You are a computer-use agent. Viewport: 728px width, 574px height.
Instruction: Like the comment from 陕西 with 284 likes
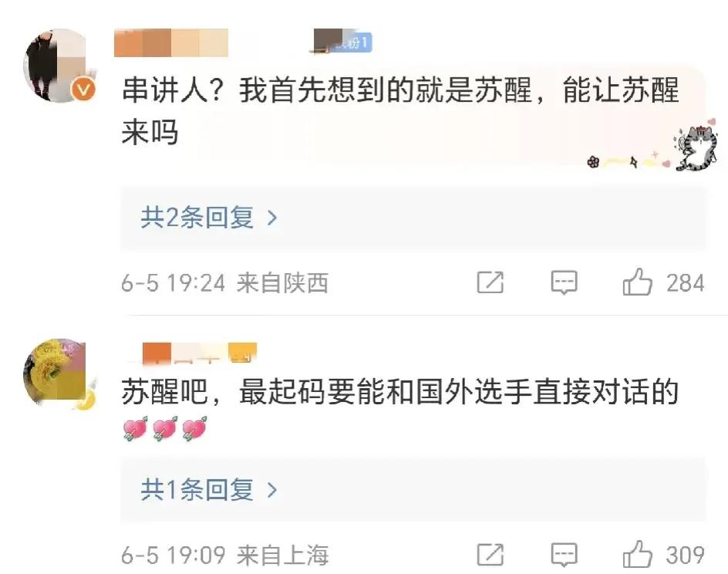point(638,282)
